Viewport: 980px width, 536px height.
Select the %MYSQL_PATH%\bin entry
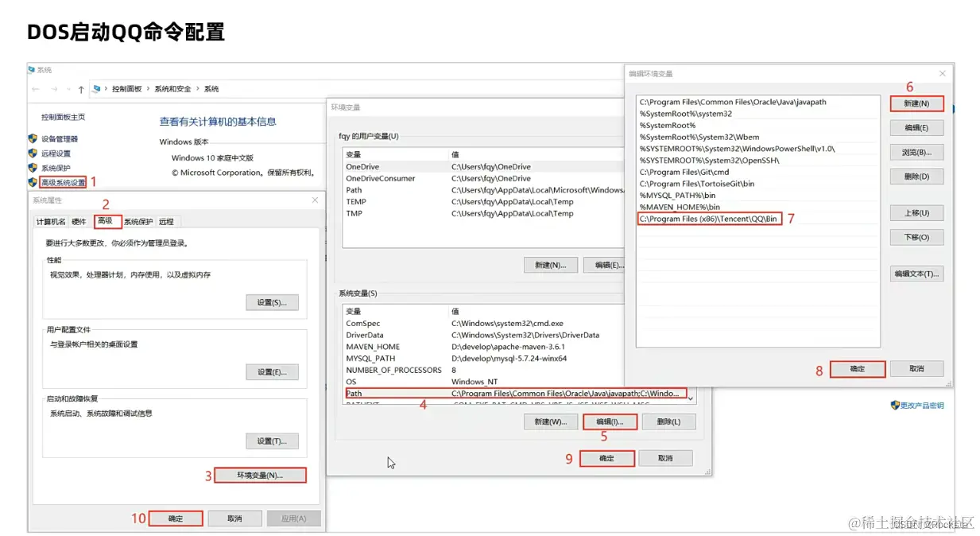(x=758, y=195)
